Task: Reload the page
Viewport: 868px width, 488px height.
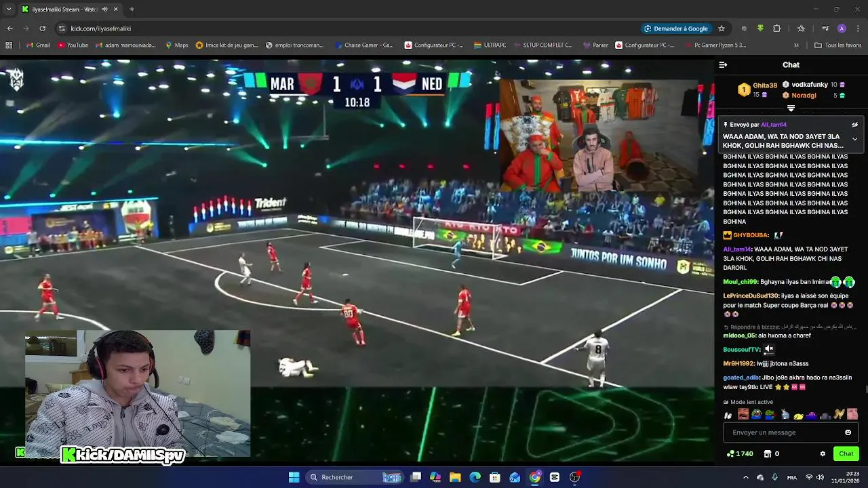Action: (x=42, y=28)
